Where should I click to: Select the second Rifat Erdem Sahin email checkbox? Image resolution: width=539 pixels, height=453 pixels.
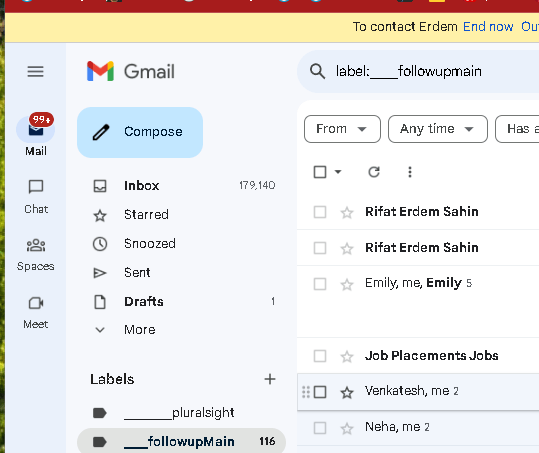pos(320,248)
